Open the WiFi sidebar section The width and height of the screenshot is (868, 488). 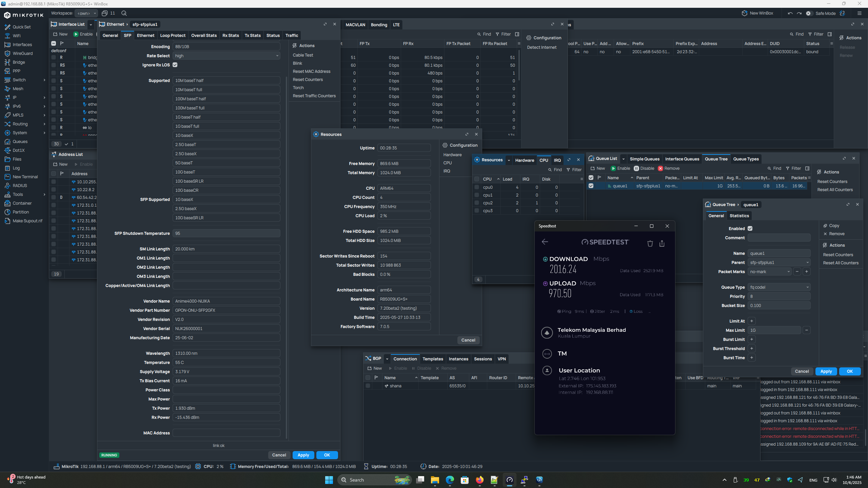tap(17, 36)
